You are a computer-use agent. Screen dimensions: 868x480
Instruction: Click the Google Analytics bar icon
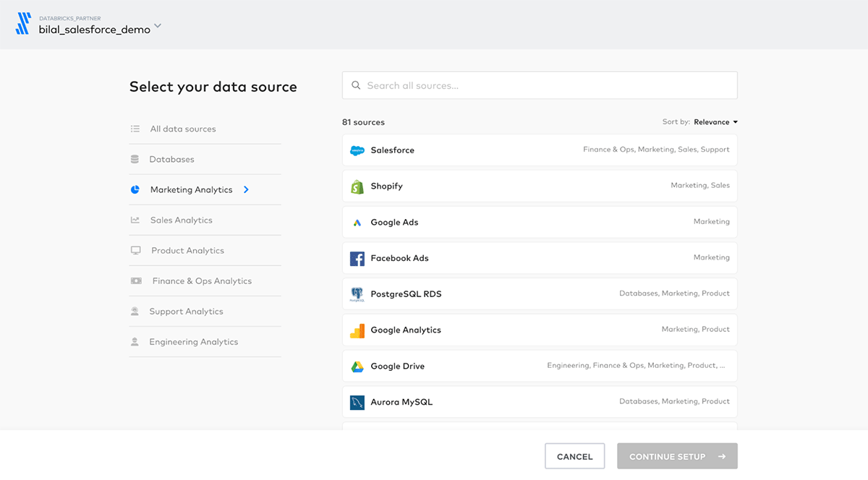(357, 330)
